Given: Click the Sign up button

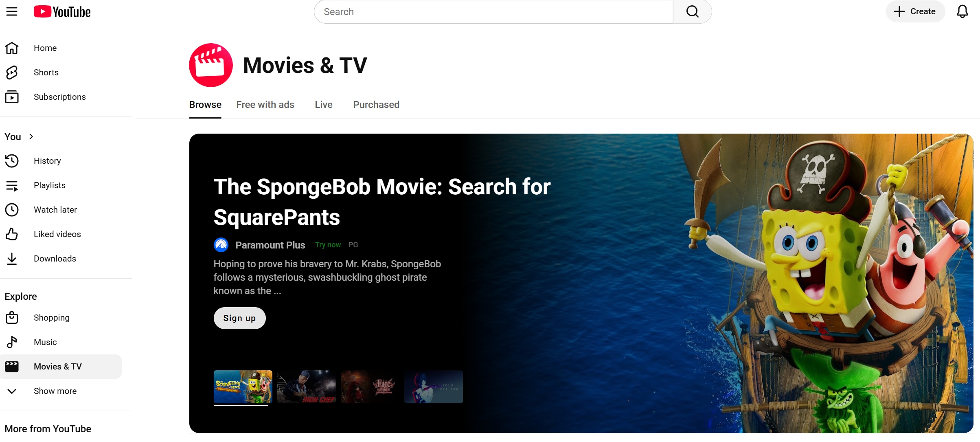Looking at the screenshot, I should click(239, 318).
